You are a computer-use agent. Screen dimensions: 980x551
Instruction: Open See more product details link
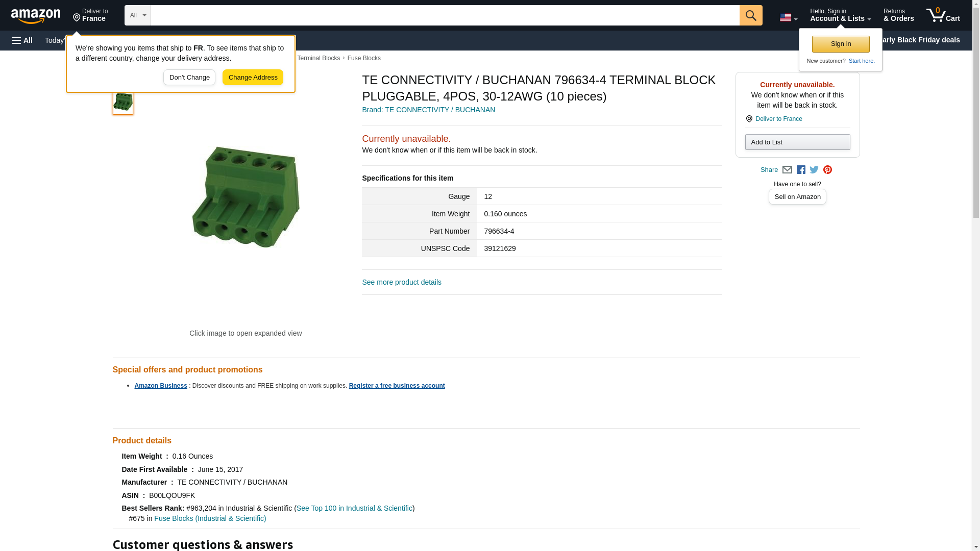click(x=402, y=282)
